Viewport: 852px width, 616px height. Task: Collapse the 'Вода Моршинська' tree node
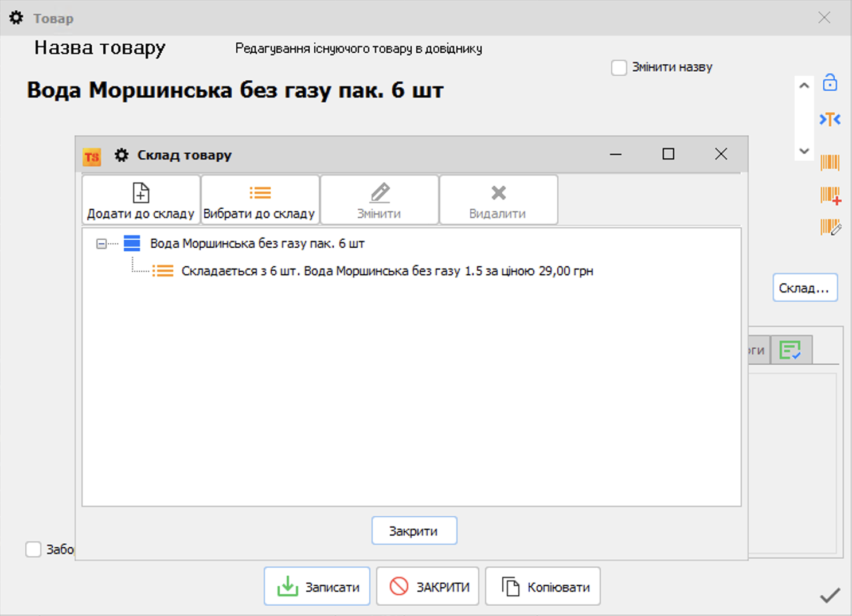[x=101, y=244]
